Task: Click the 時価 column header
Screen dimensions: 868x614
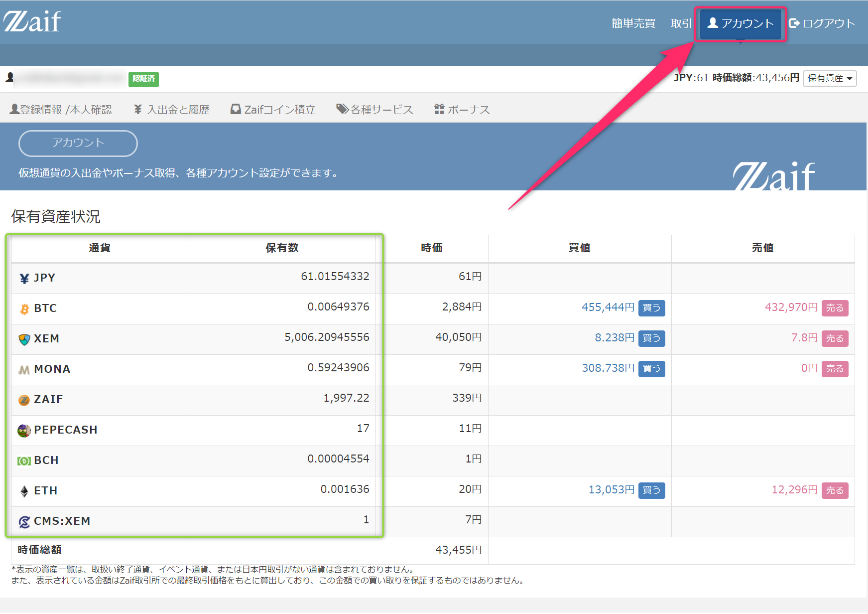Action: (431, 248)
